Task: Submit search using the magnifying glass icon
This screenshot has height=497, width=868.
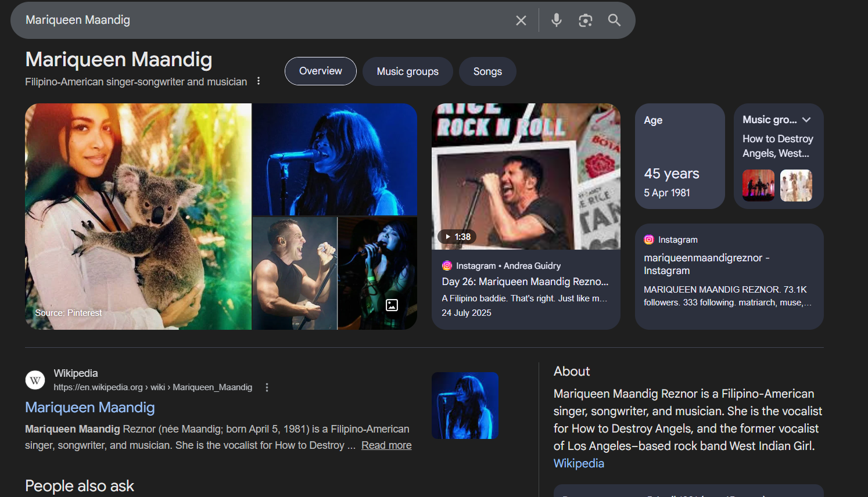Action: [x=614, y=20]
